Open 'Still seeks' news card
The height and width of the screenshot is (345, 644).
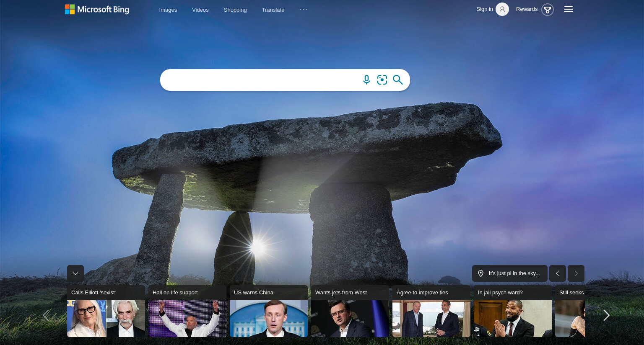570,311
